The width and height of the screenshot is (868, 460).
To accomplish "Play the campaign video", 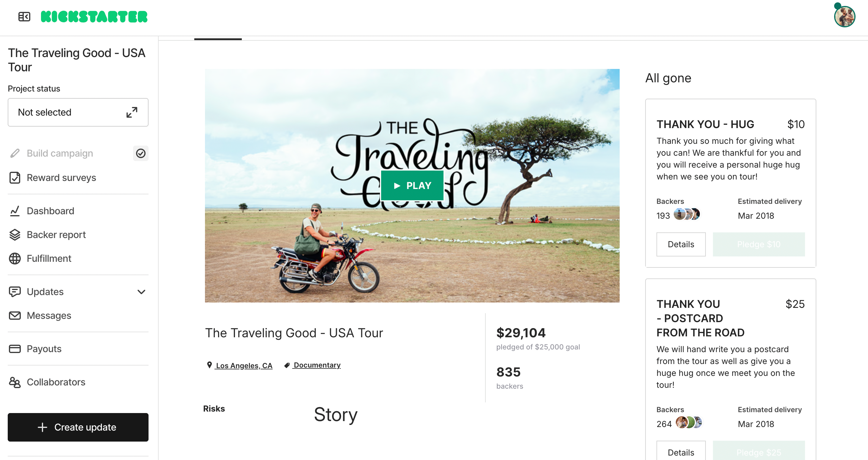I will coord(412,186).
